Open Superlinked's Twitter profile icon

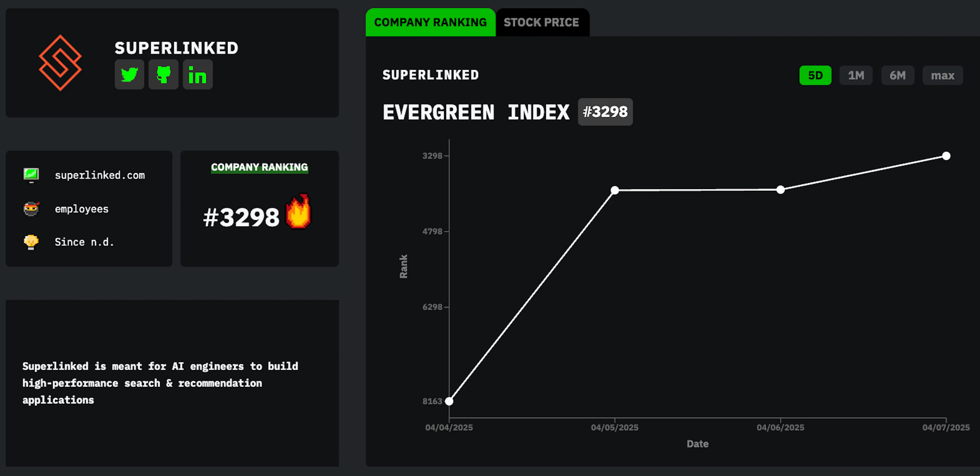coord(129,75)
